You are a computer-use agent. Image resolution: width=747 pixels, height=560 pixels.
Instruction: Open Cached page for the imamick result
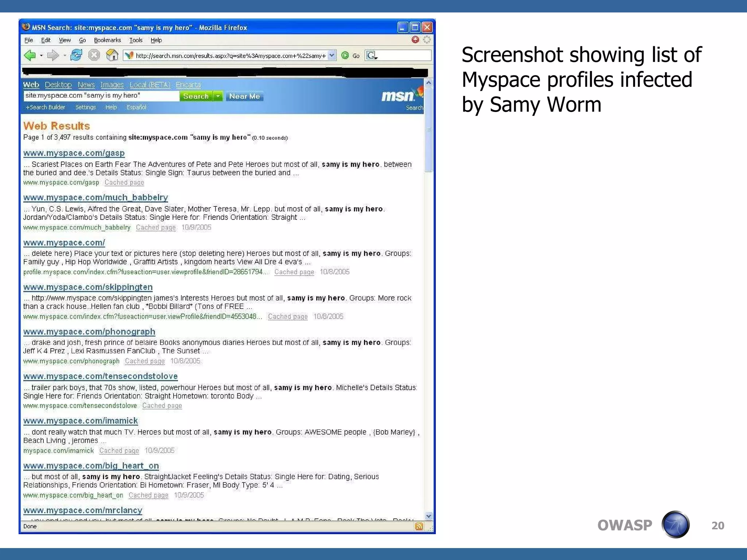pyautogui.click(x=119, y=450)
